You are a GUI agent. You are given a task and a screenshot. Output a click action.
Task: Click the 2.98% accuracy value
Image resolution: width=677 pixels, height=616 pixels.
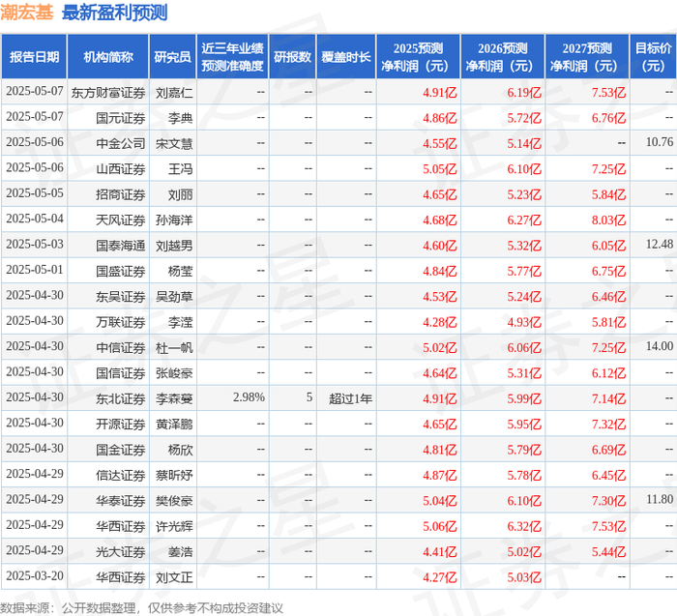[x=249, y=397]
